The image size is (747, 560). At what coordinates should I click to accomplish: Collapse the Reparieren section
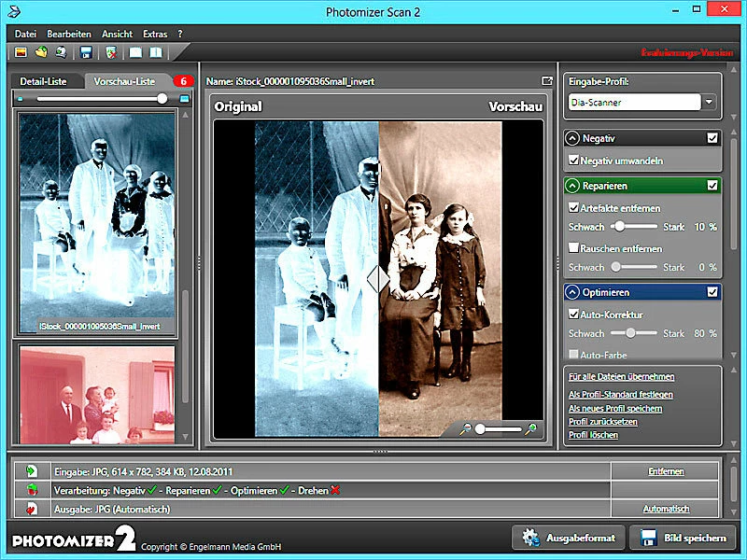click(572, 185)
